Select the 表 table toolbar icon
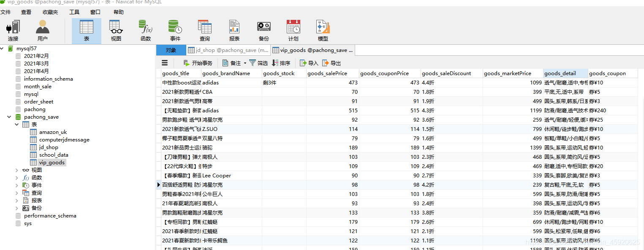This screenshot has width=644, height=250. tap(87, 31)
